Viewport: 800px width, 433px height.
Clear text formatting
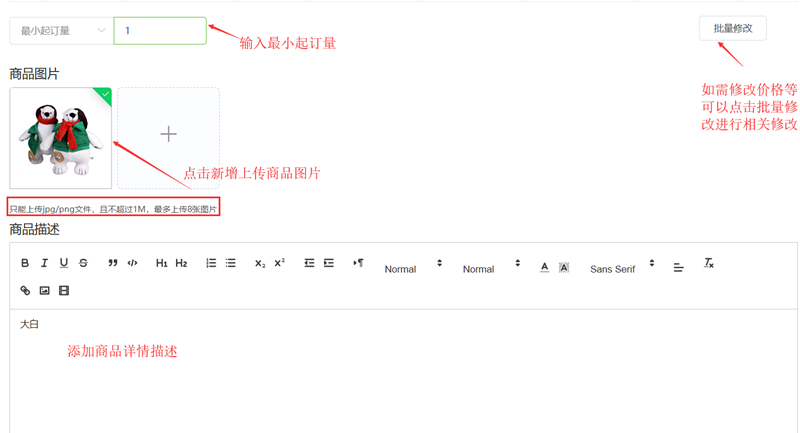tap(709, 263)
